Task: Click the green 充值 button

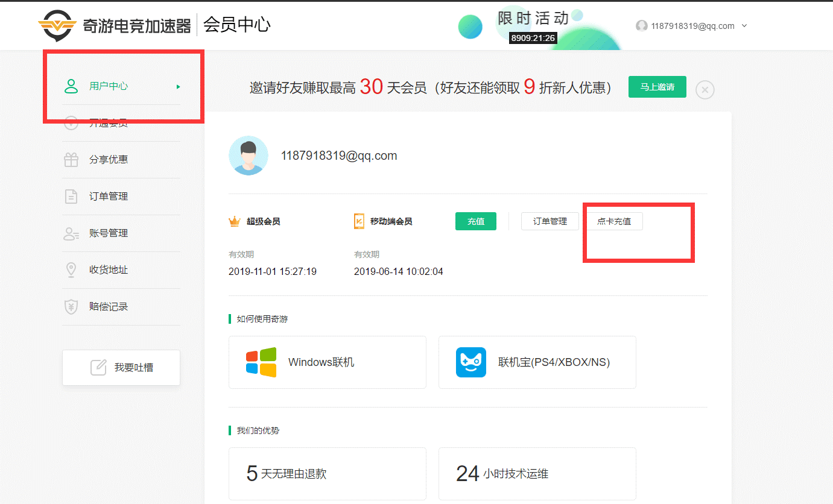Action: 476,221
